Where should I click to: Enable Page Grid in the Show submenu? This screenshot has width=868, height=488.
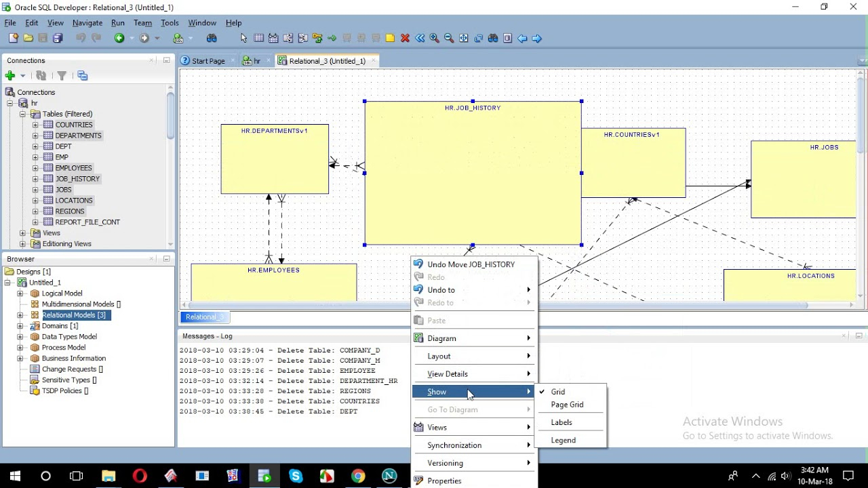[x=566, y=405]
